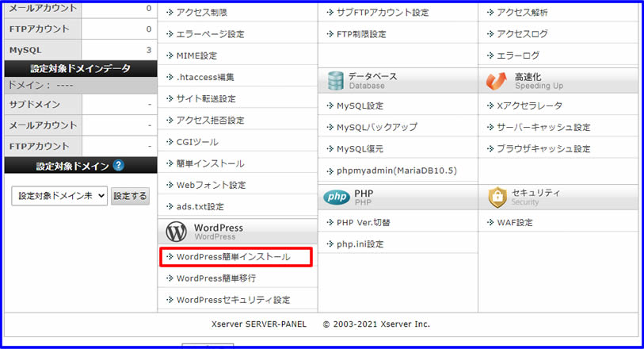The width and height of the screenshot is (644, 349).
Task: Open WordPressセキュリティ設定 link
Action: [x=234, y=300]
